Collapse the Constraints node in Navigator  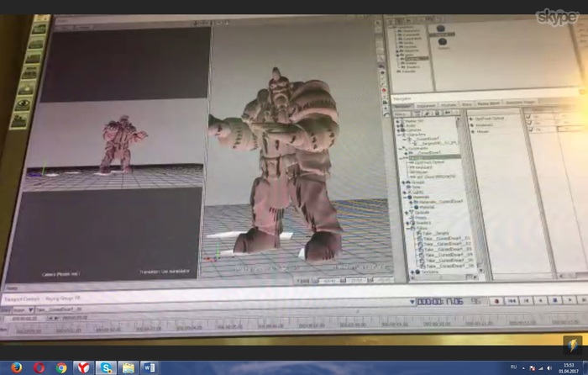401,149
